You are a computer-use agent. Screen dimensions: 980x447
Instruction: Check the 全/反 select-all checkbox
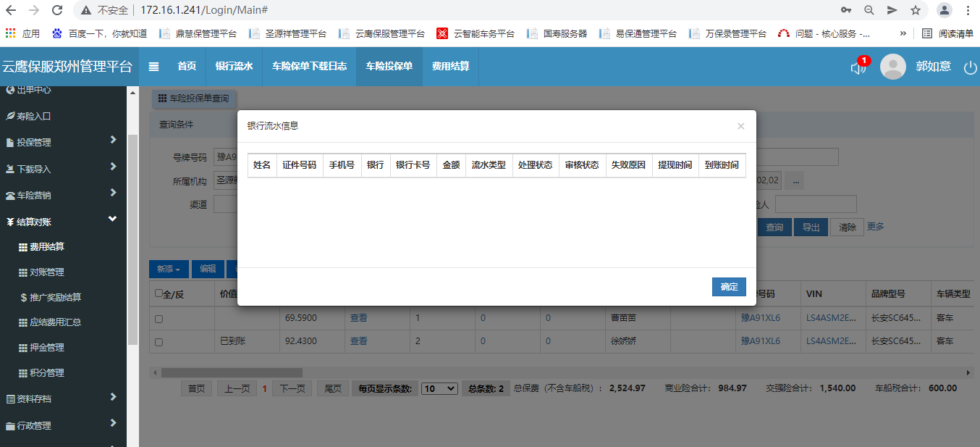[x=159, y=293]
